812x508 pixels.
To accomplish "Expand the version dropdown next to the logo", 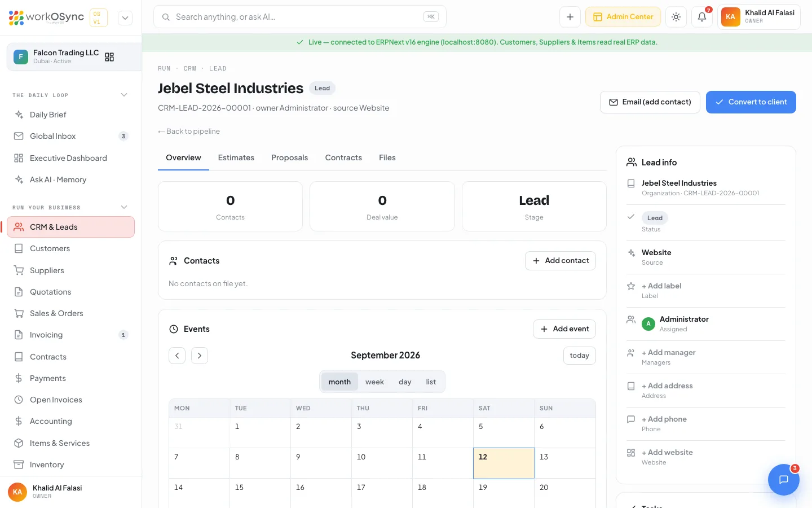I will [125, 17].
